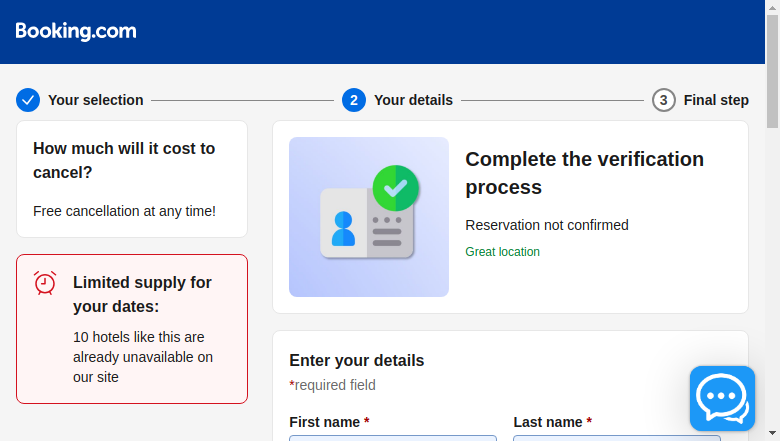Image resolution: width=780 pixels, height=441 pixels.
Task: Click 'Complete the verification process' heading
Action: [x=585, y=173]
